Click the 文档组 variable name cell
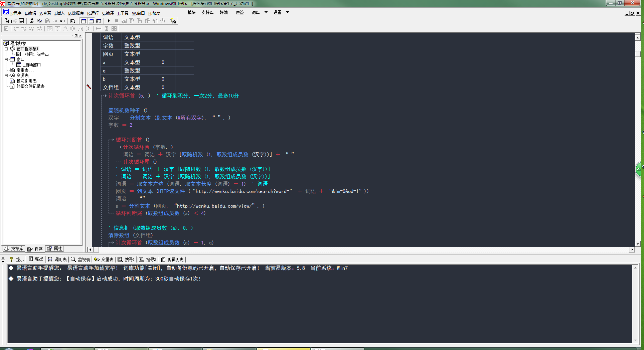 point(111,87)
